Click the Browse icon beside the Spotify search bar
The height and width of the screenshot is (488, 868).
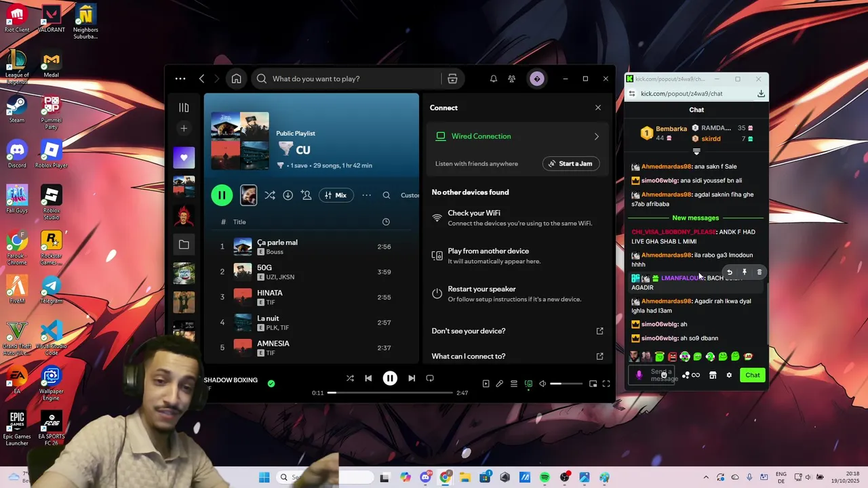coord(452,79)
